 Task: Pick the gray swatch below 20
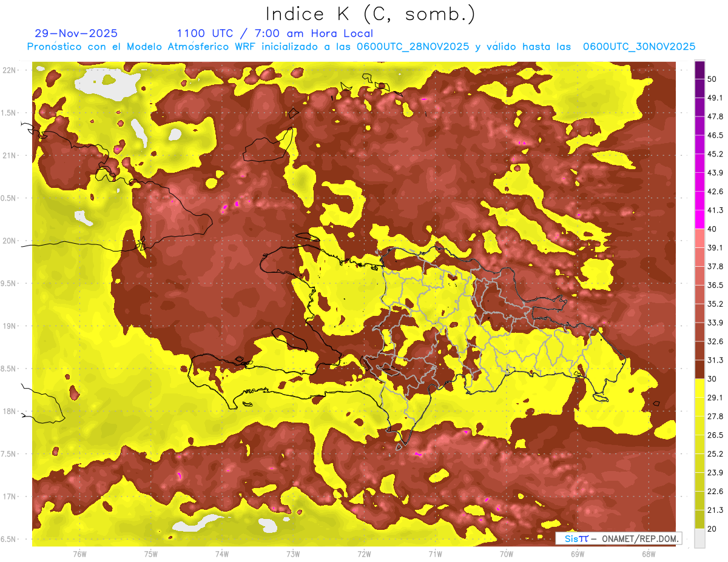pyautogui.click(x=699, y=538)
